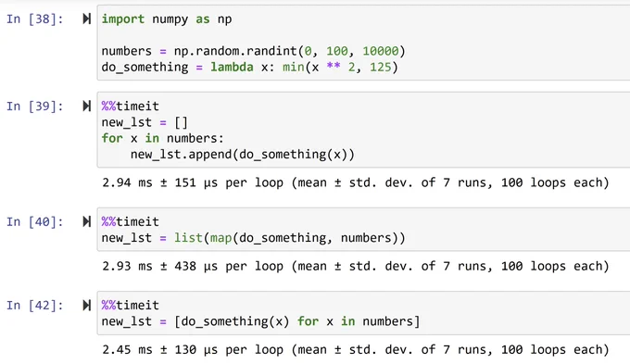Click the In [39]: prompt label
The height and width of the screenshot is (364, 630).
tap(35, 107)
